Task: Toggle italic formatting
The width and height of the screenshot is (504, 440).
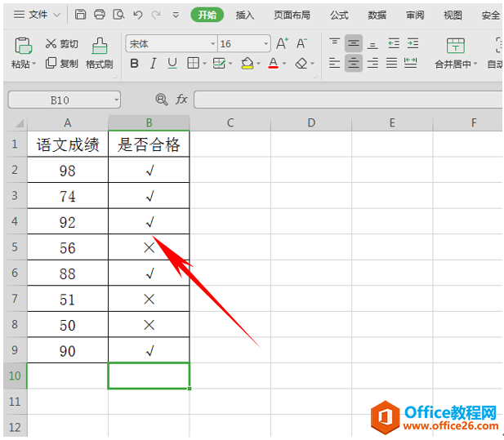Action: 154,64
